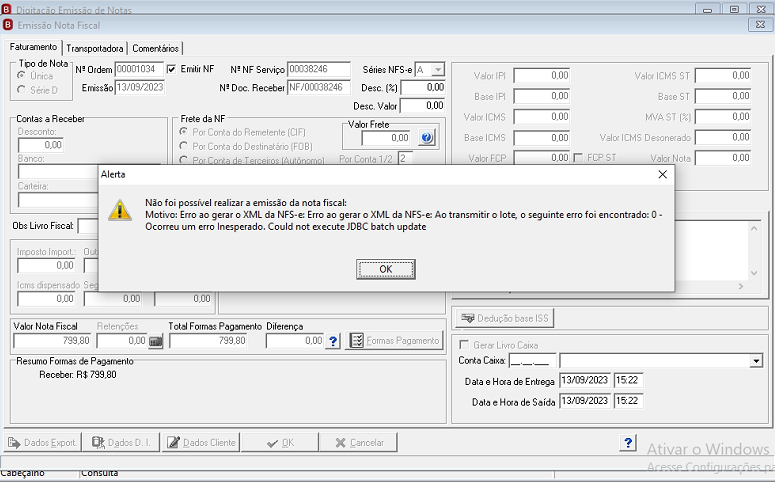Open Dados Export
775x482 pixels.
tap(42, 442)
